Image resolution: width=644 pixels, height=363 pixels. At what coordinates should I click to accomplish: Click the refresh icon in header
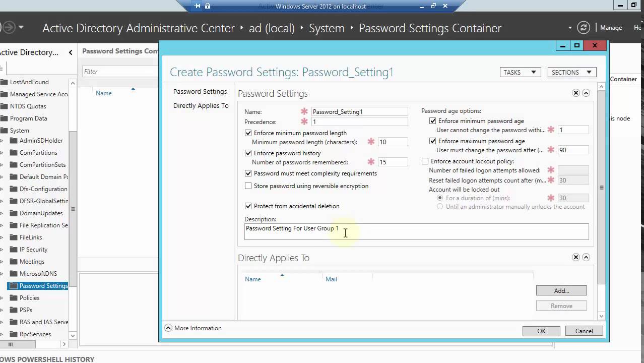coord(584,28)
